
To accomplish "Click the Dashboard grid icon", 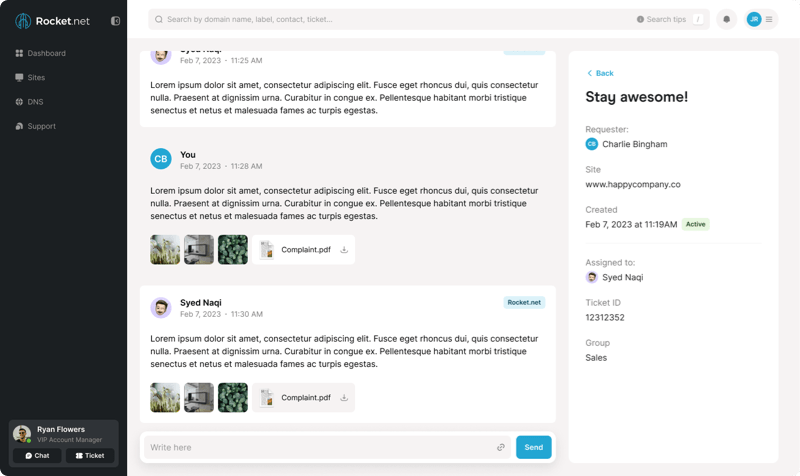I will 19,53.
